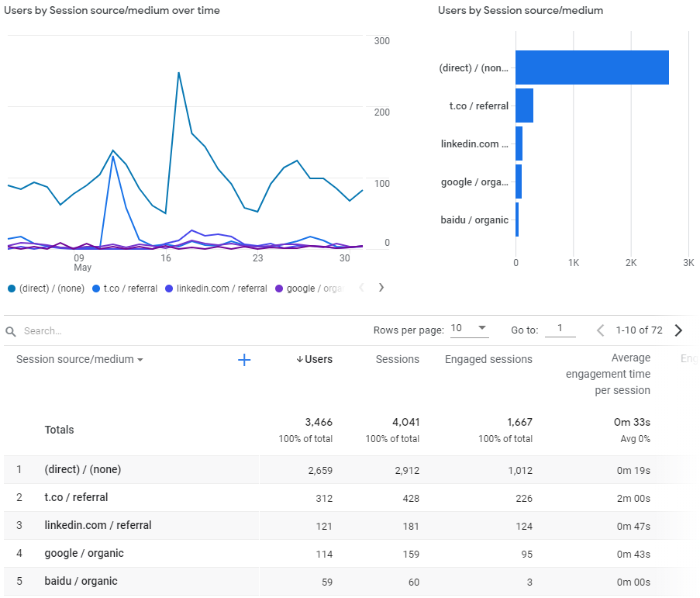Select the google / organic table row
Viewport: 700px width, 598px height.
[x=350, y=554]
